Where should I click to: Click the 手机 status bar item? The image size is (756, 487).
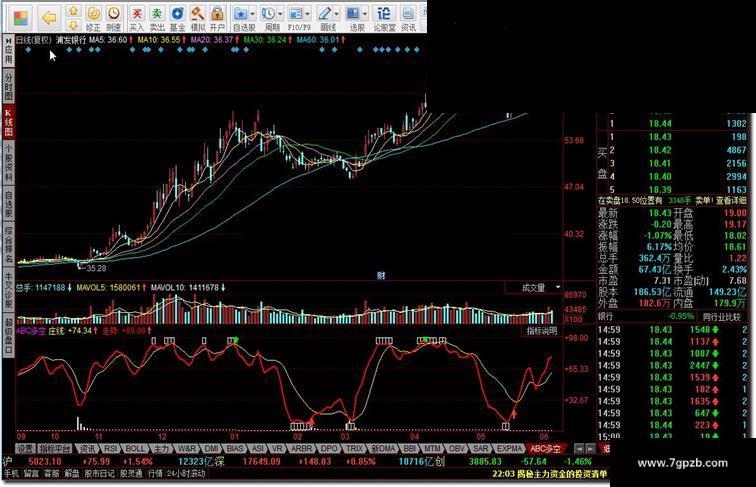[x=11, y=474]
